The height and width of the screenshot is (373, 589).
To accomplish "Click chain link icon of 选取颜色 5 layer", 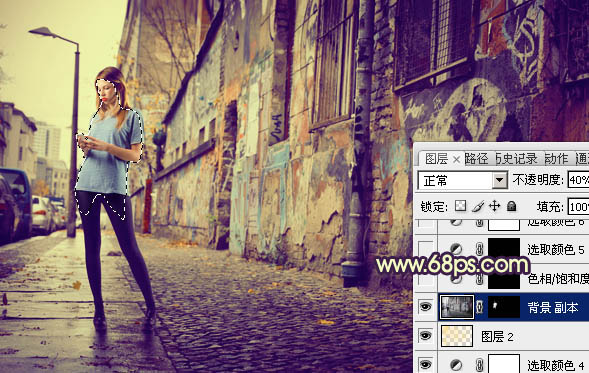I will click(x=479, y=249).
